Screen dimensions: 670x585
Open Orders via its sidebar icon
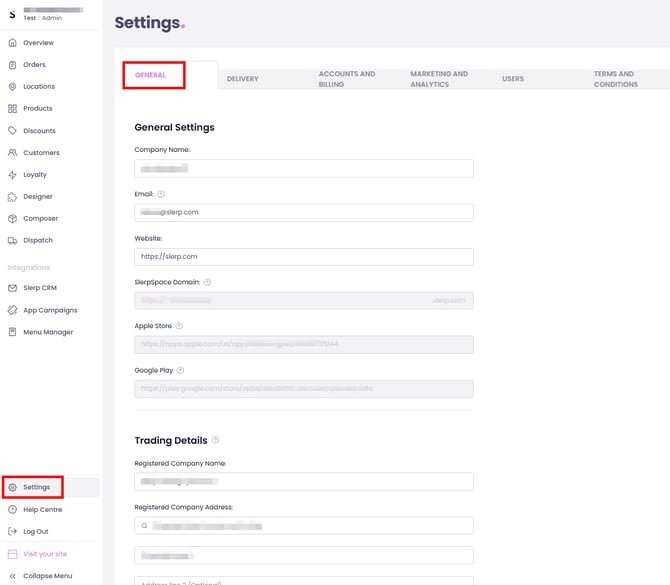12,65
